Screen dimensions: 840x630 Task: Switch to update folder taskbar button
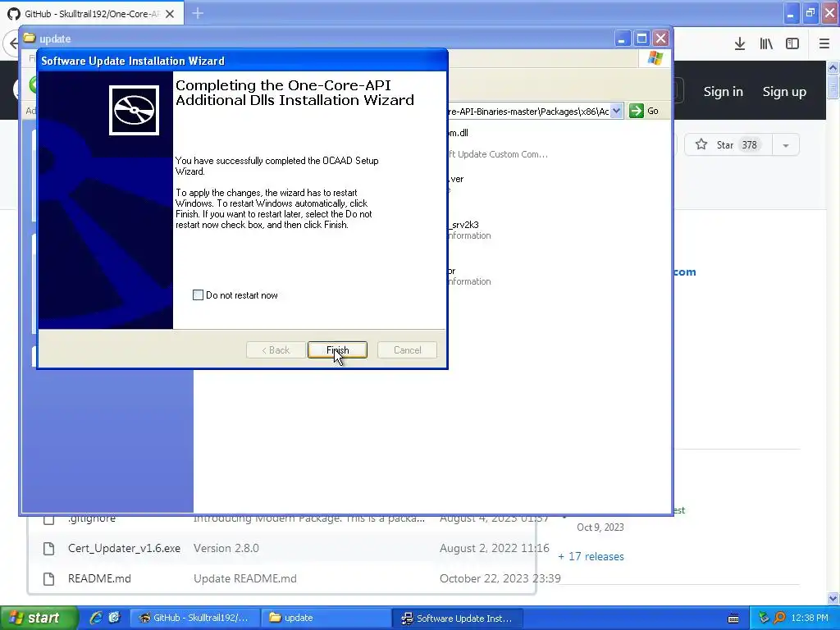click(326, 618)
